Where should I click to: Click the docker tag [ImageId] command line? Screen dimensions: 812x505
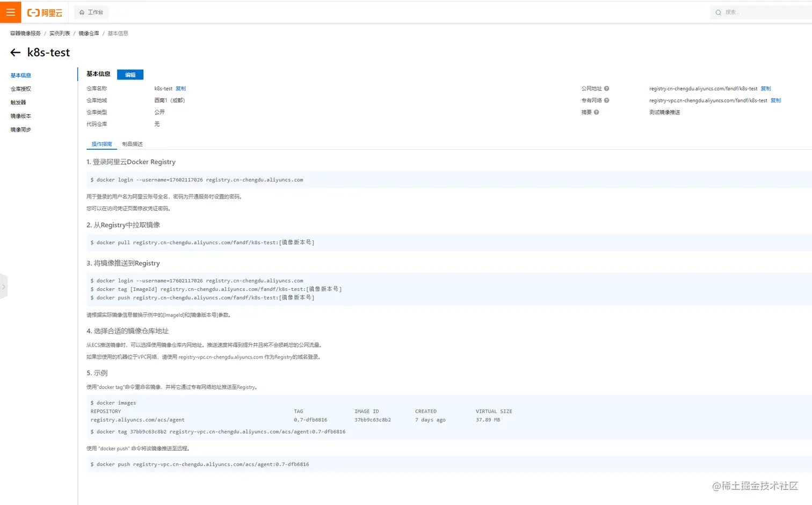pyautogui.click(x=216, y=289)
